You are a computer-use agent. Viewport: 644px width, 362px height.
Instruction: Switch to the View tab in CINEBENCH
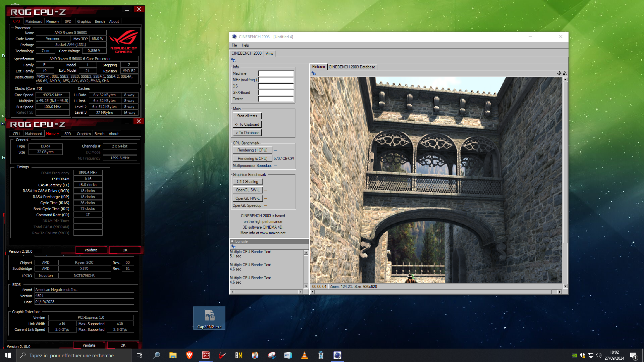point(269,54)
